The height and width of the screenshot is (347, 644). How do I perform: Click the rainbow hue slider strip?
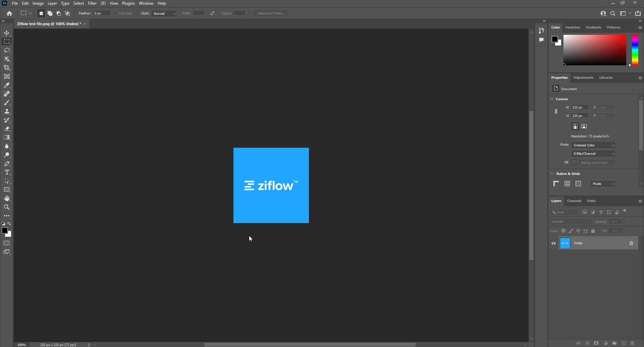point(635,50)
